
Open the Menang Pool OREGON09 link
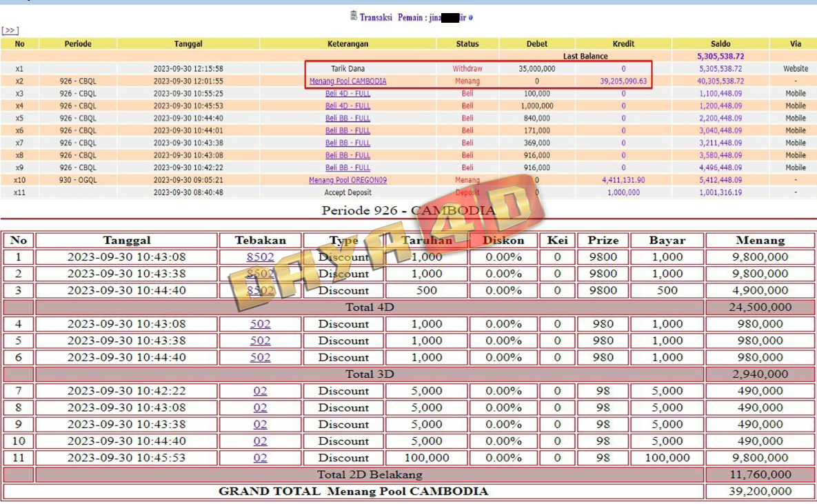[x=347, y=181]
